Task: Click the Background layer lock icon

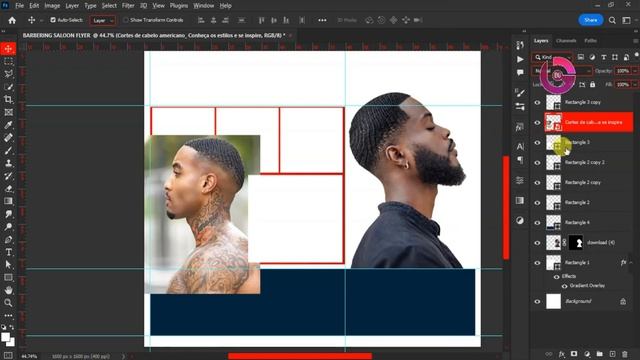Action: click(623, 302)
